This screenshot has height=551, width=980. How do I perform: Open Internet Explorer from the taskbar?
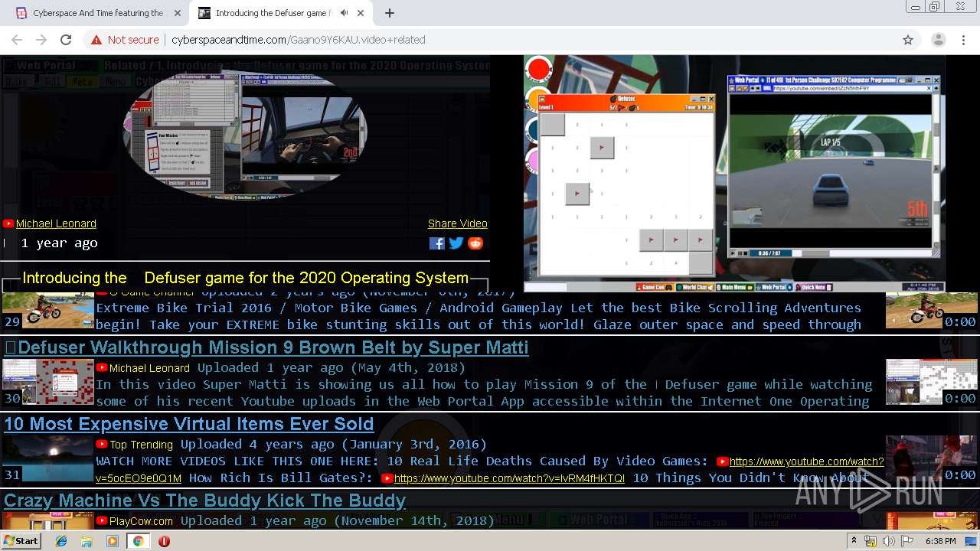(x=61, y=541)
